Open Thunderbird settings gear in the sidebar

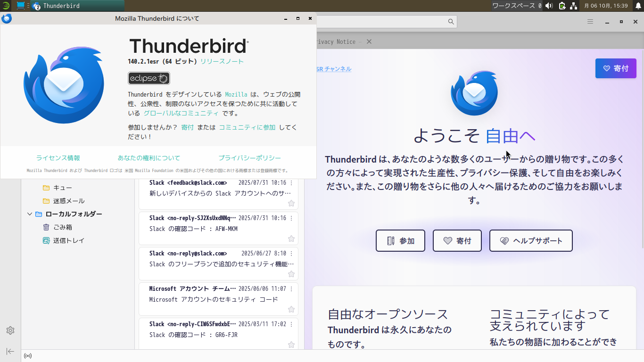pyautogui.click(x=10, y=330)
